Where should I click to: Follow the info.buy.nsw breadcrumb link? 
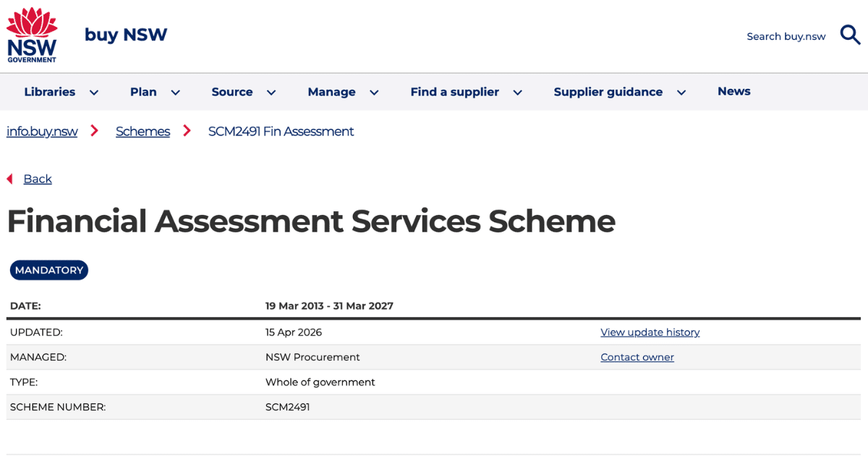click(x=42, y=131)
